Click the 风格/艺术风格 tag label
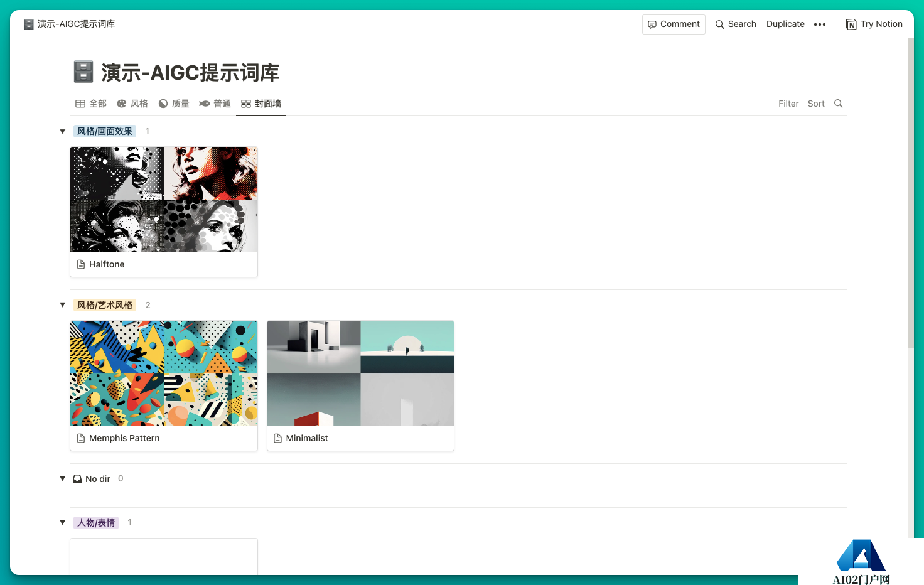Image resolution: width=924 pixels, height=585 pixels. tap(105, 305)
